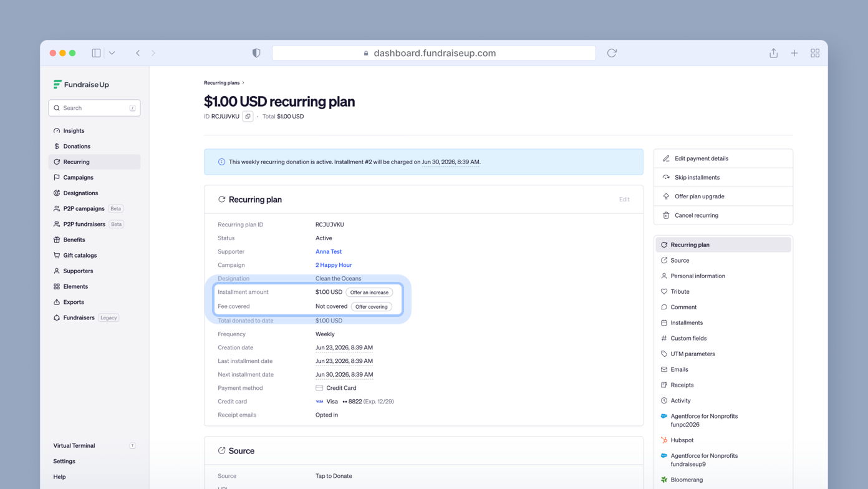
Task: Jump to the Comment section
Action: (x=723, y=307)
